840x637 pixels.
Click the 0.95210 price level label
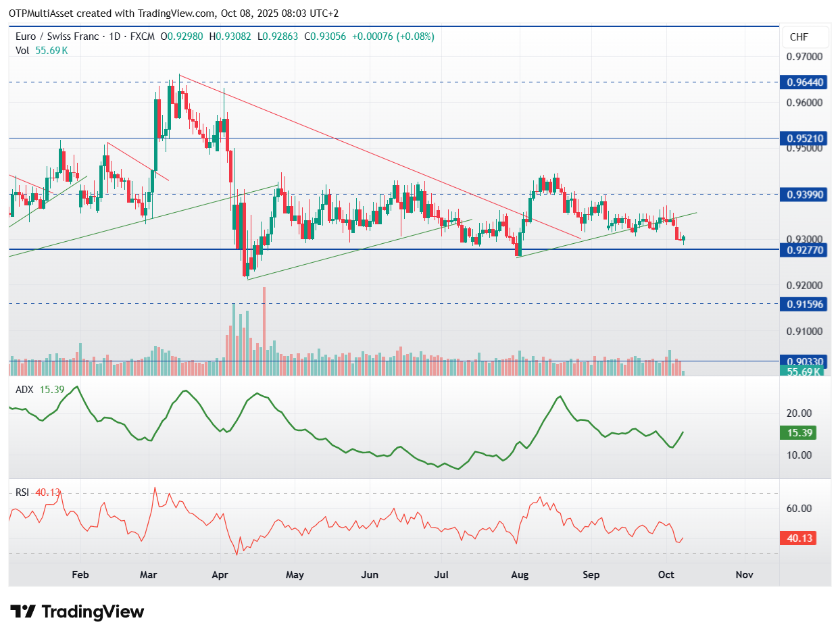point(802,138)
